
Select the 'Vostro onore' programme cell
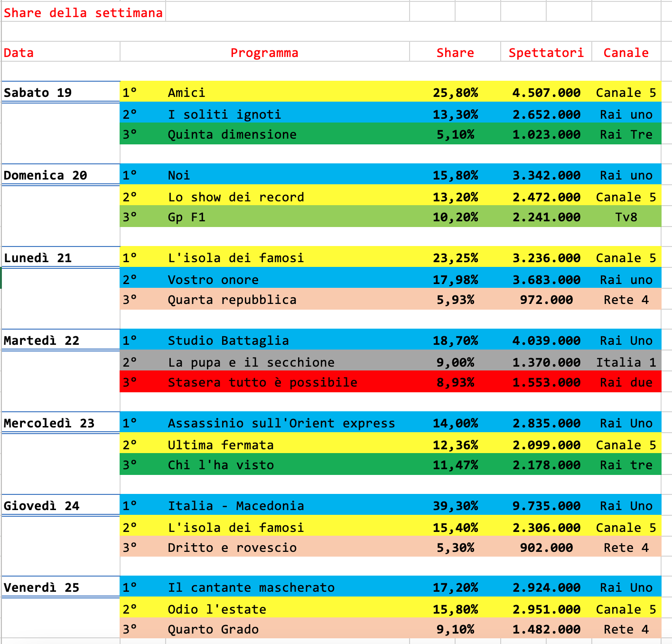click(x=213, y=280)
